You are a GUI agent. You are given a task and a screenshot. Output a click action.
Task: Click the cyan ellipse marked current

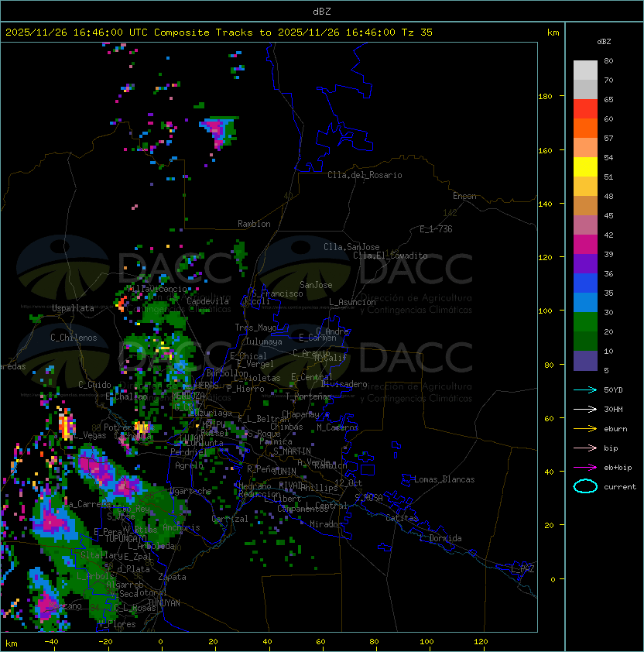(x=585, y=486)
